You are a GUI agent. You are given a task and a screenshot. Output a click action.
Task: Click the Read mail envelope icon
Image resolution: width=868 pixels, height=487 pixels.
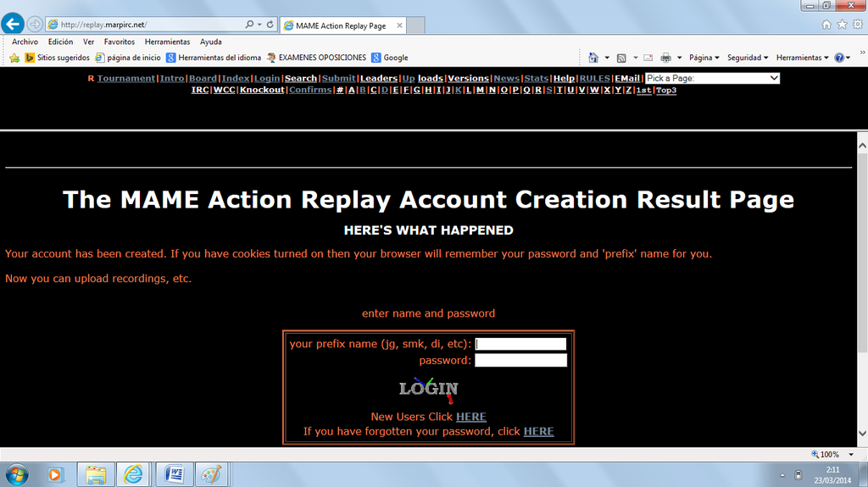[648, 58]
